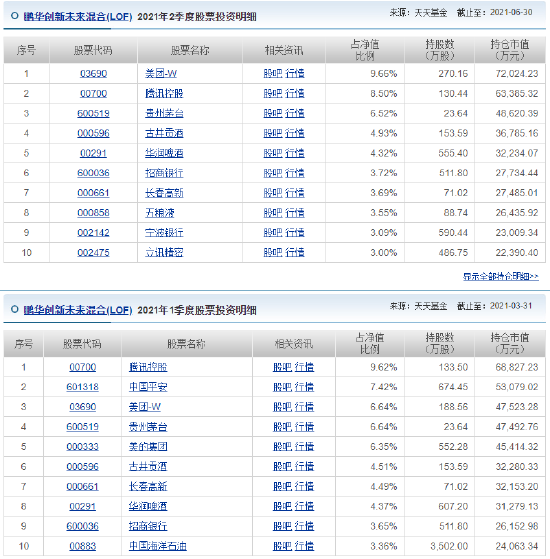Open stock code 03690 in Q1 table

point(83,407)
